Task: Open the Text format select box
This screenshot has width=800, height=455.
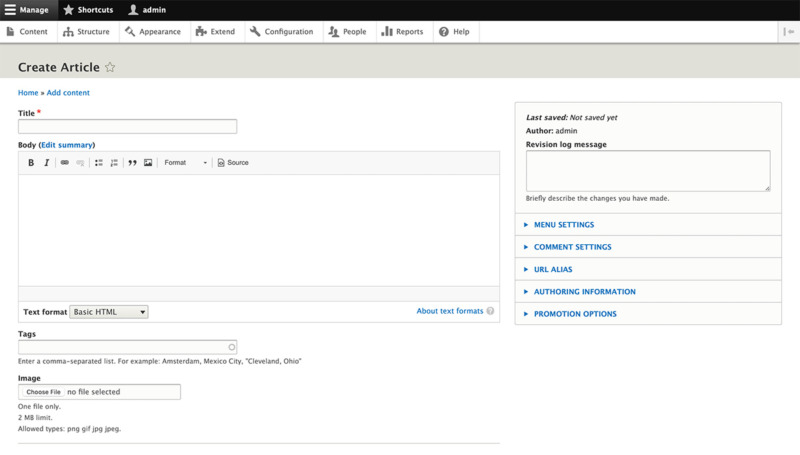Action: coord(109,312)
